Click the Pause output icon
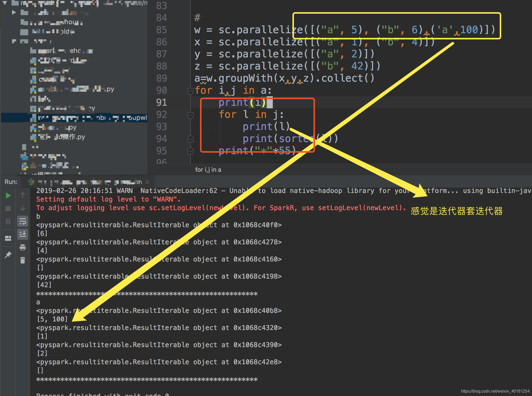This screenshot has width=532, height=396. click(8, 221)
